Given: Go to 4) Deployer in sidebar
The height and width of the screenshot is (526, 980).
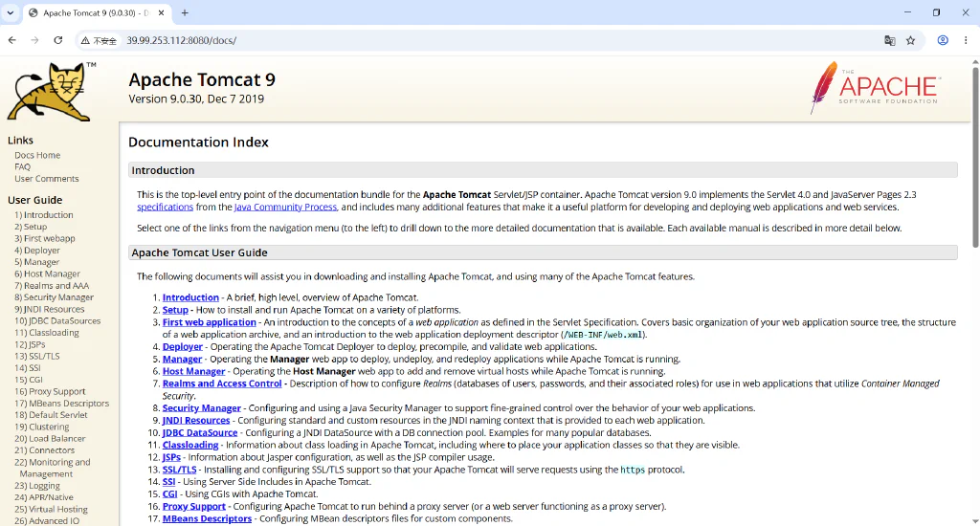Looking at the screenshot, I should coord(37,251).
